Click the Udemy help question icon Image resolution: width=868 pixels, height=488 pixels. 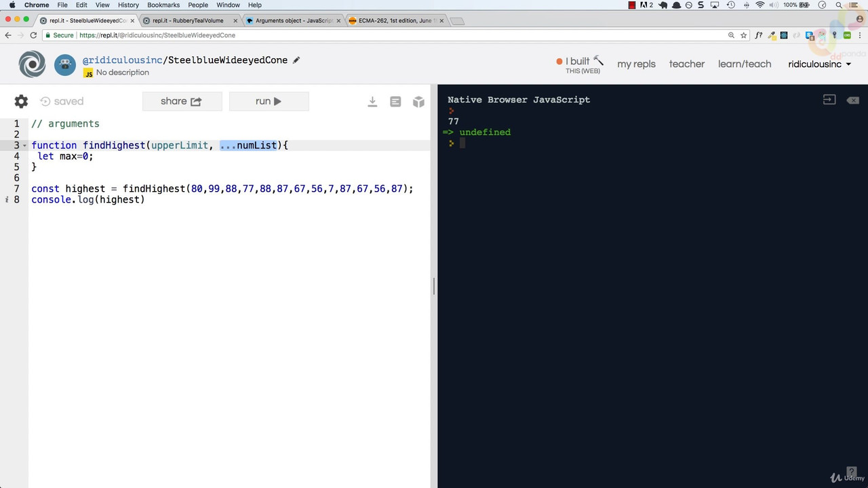pos(852,472)
